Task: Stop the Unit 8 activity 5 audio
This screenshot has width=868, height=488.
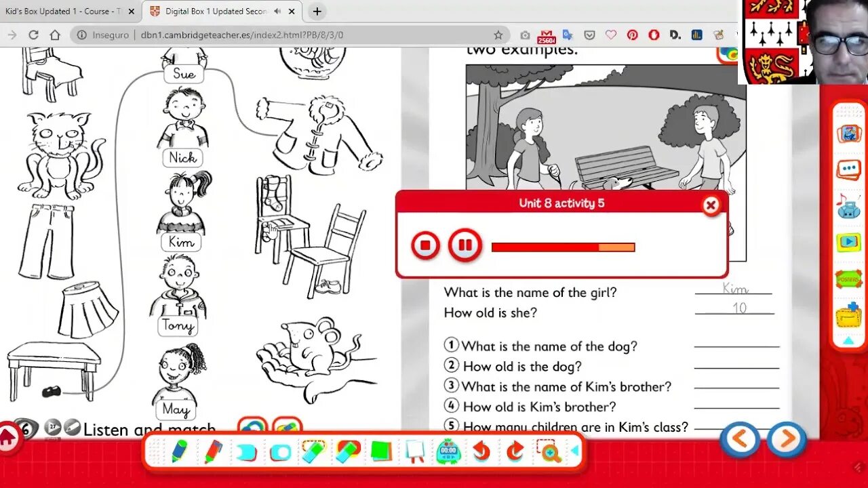Action: pos(425,245)
